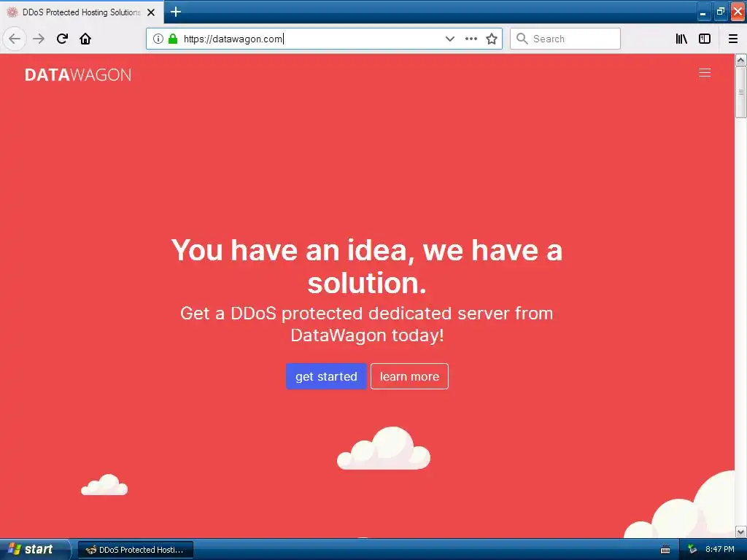Go back with the browser back arrow
Image resolution: width=747 pixels, height=560 pixels.
pyautogui.click(x=15, y=39)
